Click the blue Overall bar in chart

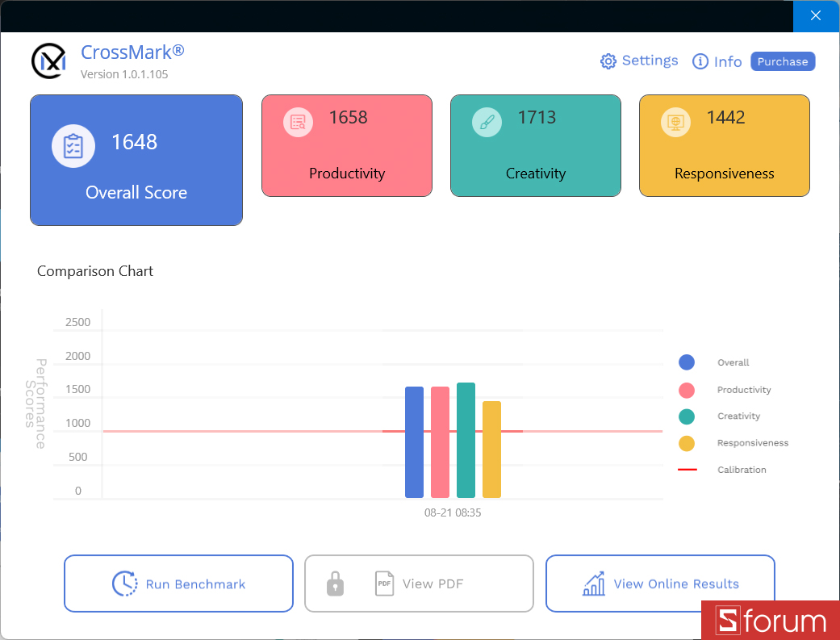click(414, 442)
